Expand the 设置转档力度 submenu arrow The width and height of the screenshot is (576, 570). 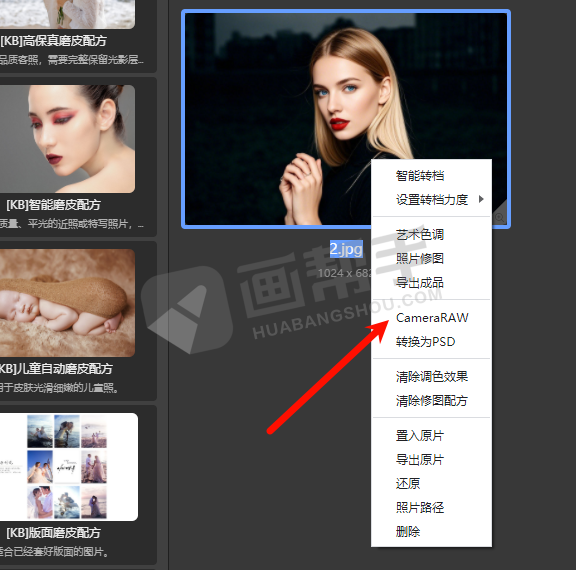point(481,199)
